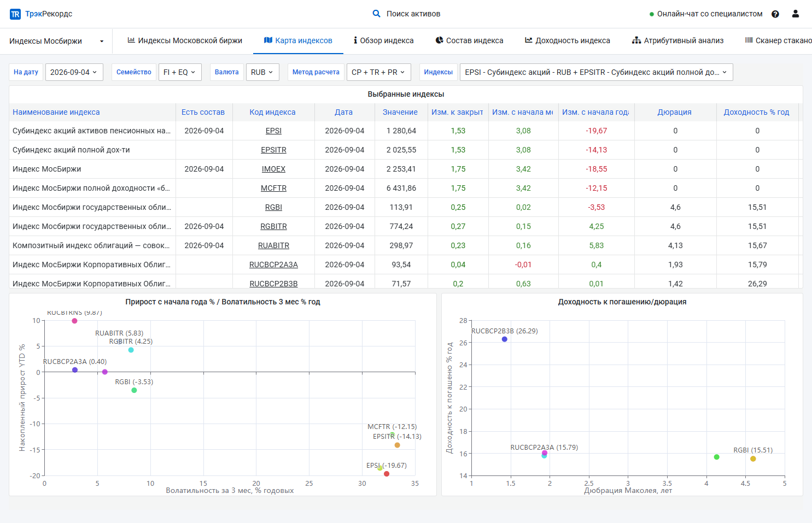Click the Валюта label button
The image size is (812, 523).
(x=226, y=72)
